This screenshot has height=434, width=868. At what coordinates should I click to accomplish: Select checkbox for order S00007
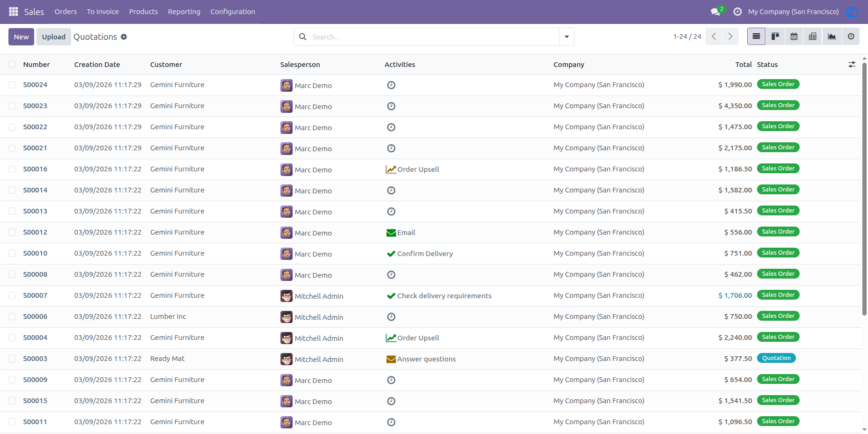[12, 296]
